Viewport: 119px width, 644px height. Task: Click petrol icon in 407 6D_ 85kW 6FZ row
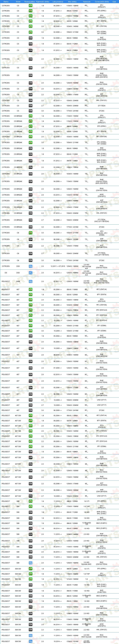[x=30, y=289]
